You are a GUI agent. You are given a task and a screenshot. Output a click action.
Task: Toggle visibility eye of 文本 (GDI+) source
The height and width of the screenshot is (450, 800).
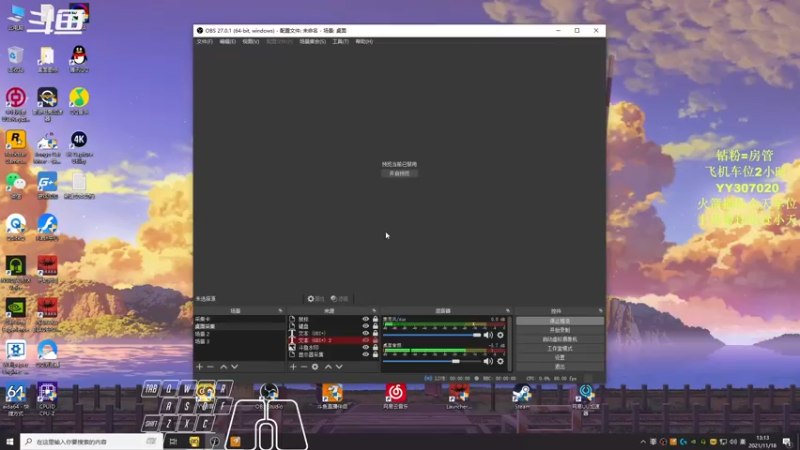(x=365, y=333)
